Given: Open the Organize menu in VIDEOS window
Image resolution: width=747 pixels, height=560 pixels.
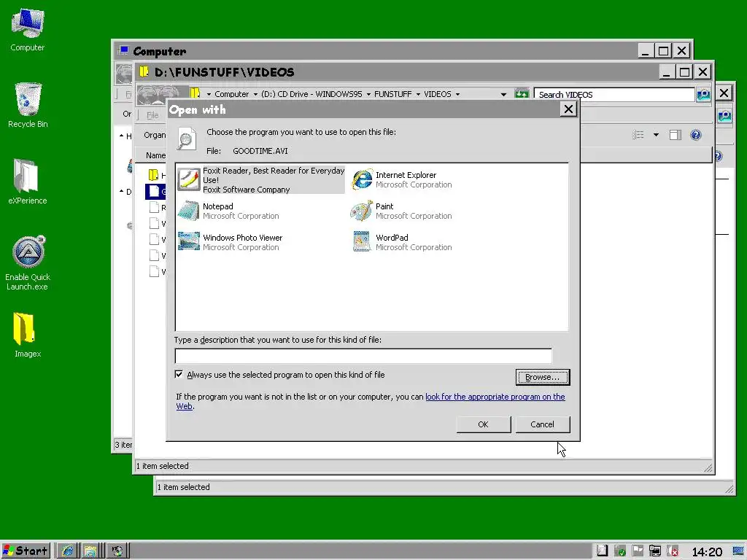Looking at the screenshot, I should click(155, 135).
